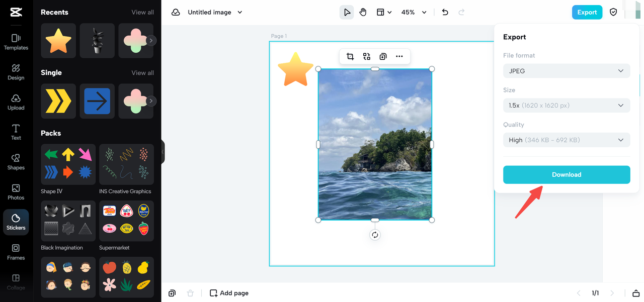The height and width of the screenshot is (302, 644).
Task: Show more Single stickers with the arrow
Action: (151, 101)
